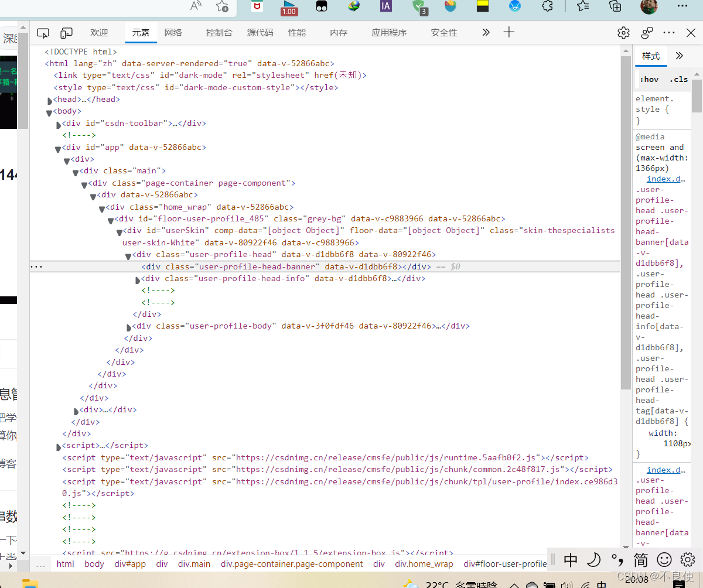Expand the user-profile-body div node
703x588 pixels.
pos(129,327)
